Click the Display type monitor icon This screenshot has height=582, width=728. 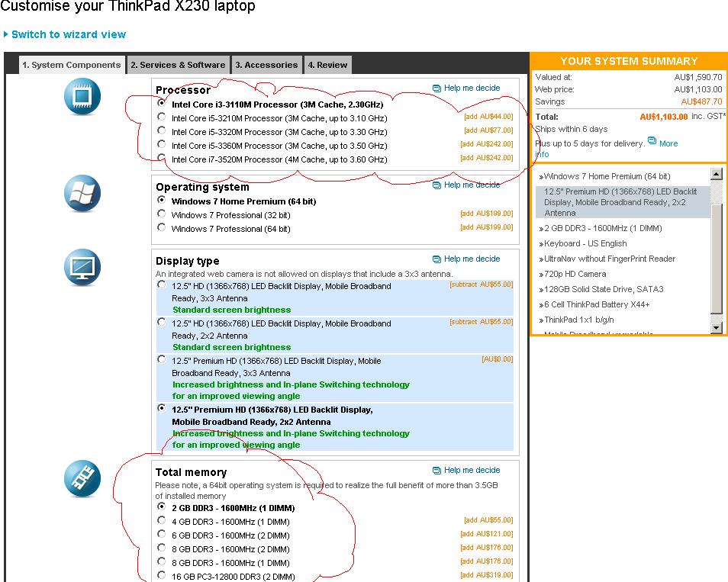click(82, 267)
